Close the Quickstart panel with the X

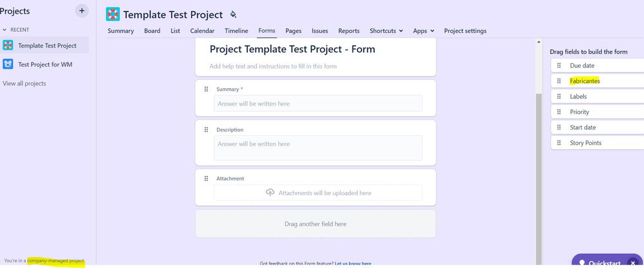pyautogui.click(x=633, y=263)
